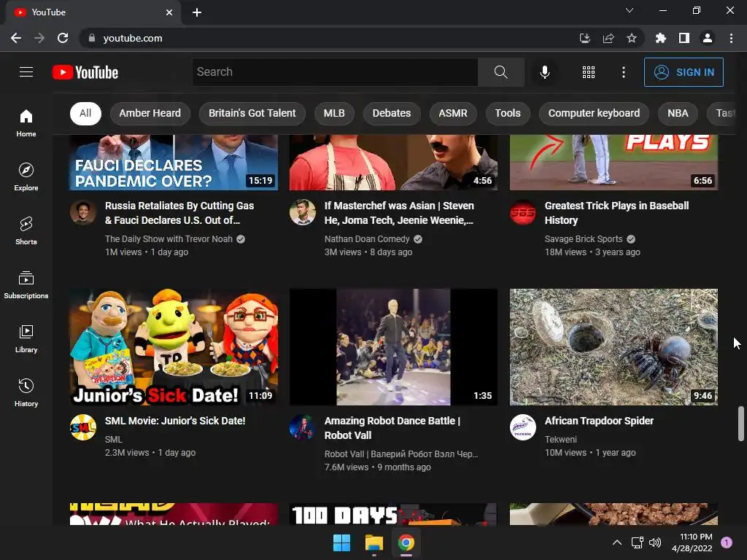Click the Chrome taskbar icon
747x560 pixels.
tap(406, 542)
